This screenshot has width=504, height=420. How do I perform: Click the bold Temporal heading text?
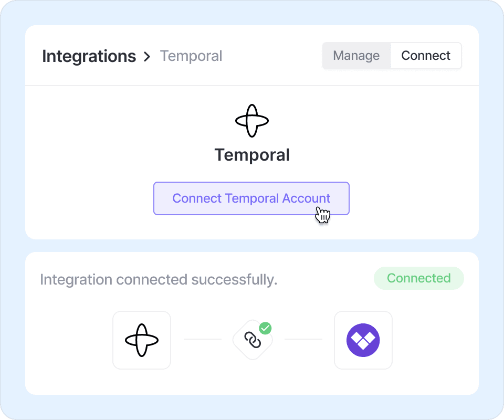252,155
